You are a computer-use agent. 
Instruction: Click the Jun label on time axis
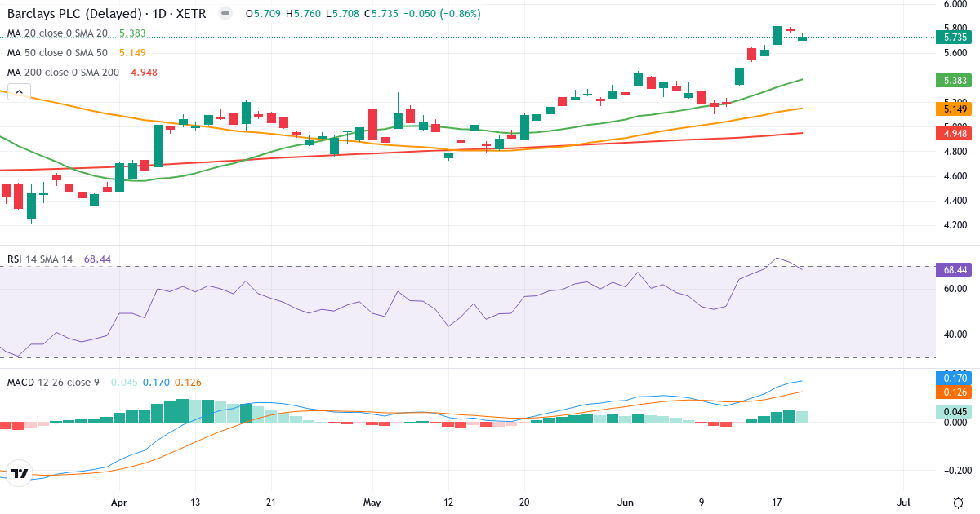pyautogui.click(x=626, y=503)
